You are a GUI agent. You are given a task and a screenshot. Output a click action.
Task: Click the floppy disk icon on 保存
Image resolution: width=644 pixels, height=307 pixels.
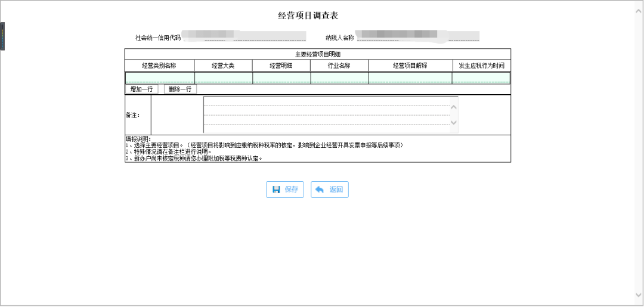[x=277, y=190]
